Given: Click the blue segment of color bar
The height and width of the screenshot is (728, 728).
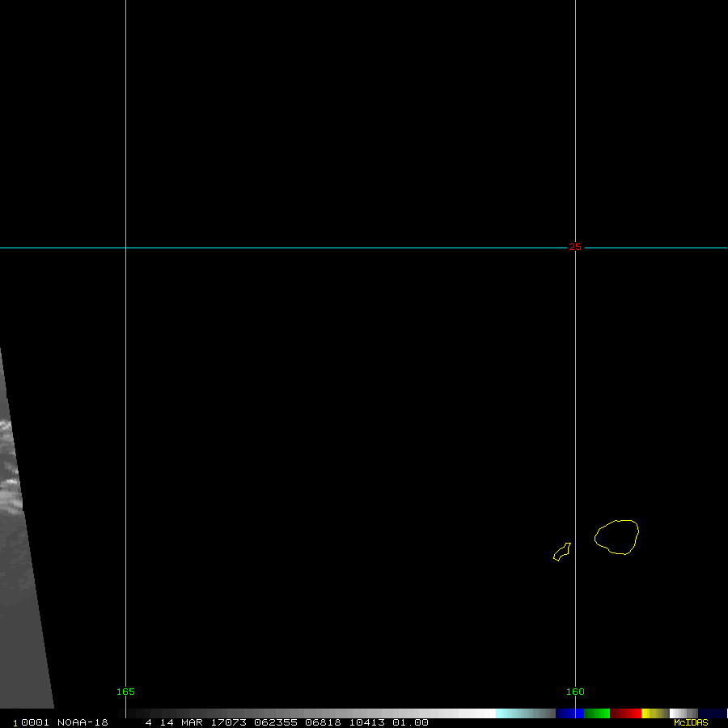Looking at the screenshot, I should click(x=570, y=713).
